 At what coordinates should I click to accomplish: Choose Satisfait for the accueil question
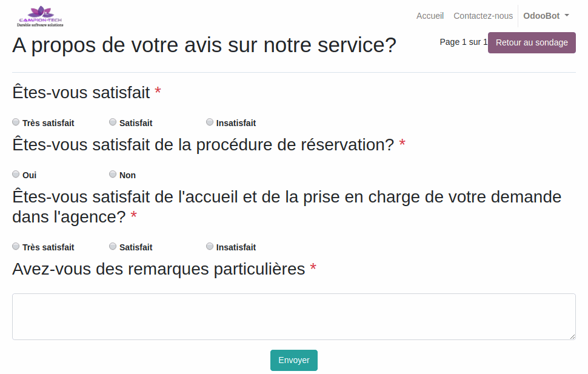pos(113,246)
